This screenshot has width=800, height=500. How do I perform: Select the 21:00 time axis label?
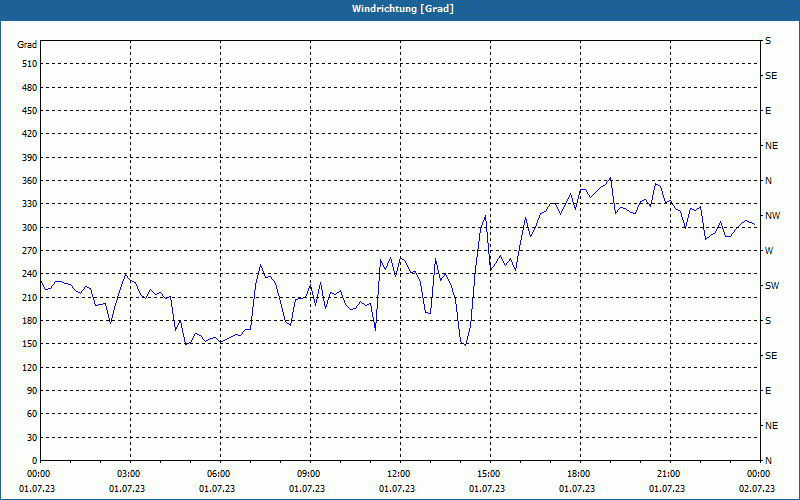pos(667,474)
